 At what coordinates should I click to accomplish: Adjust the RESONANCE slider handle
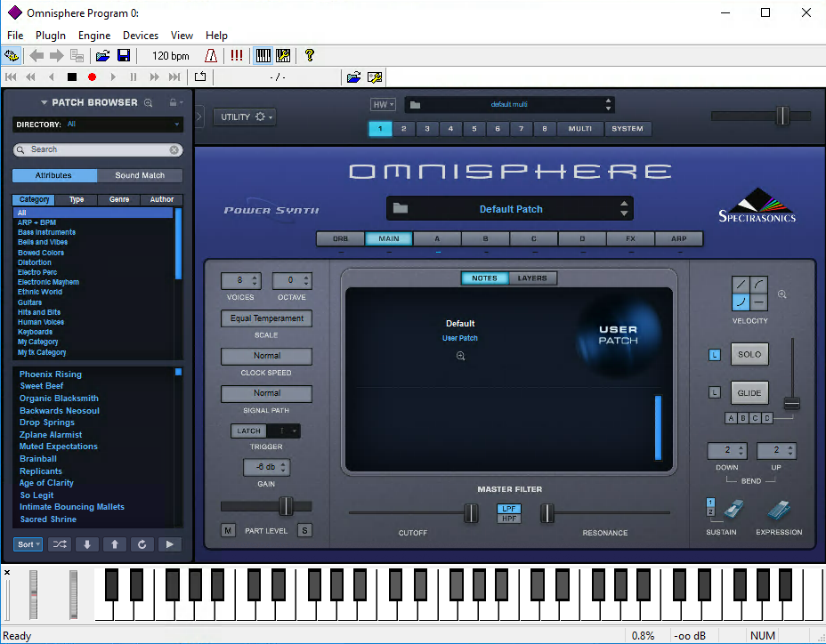pyautogui.click(x=547, y=512)
